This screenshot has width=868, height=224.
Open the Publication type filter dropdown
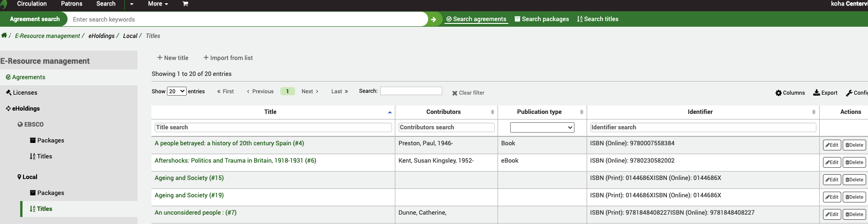(542, 127)
